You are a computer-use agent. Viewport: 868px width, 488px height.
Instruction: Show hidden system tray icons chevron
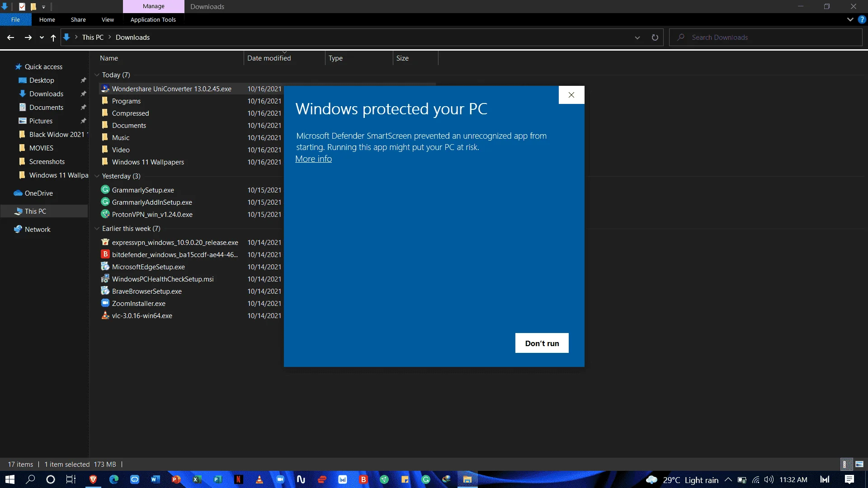(728, 479)
